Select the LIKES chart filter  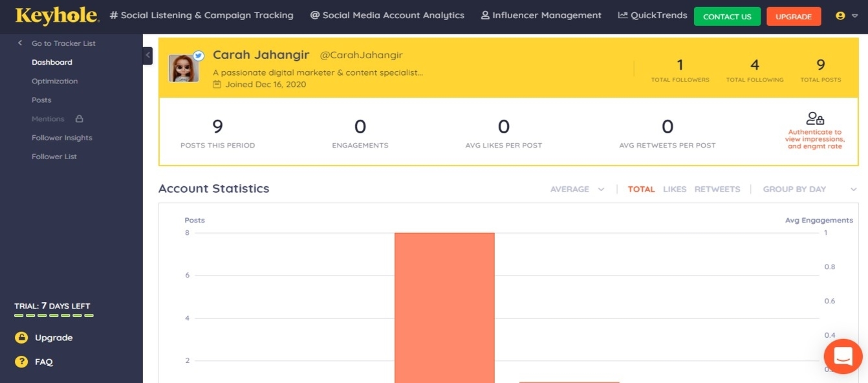pyautogui.click(x=675, y=189)
